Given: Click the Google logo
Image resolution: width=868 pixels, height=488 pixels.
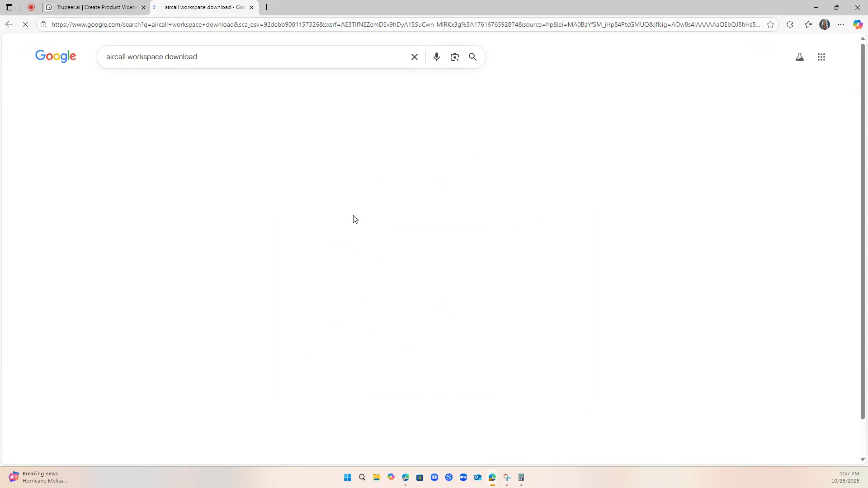Looking at the screenshot, I should coord(56,56).
